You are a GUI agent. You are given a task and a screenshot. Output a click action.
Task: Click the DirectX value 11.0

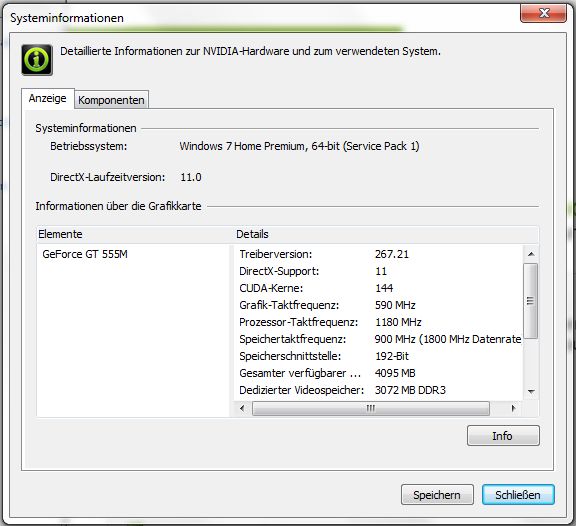pyautogui.click(x=191, y=177)
